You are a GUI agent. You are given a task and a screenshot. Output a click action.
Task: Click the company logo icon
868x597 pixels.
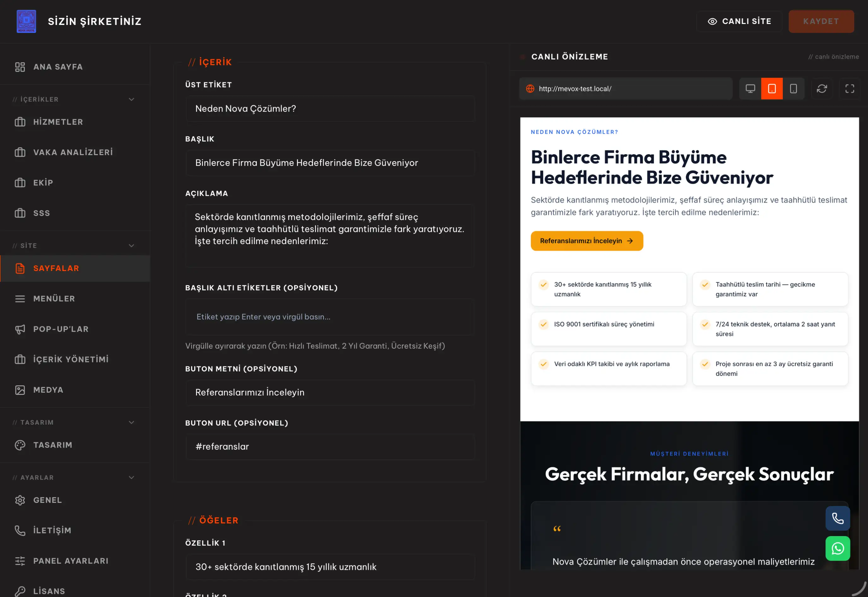pos(26,21)
